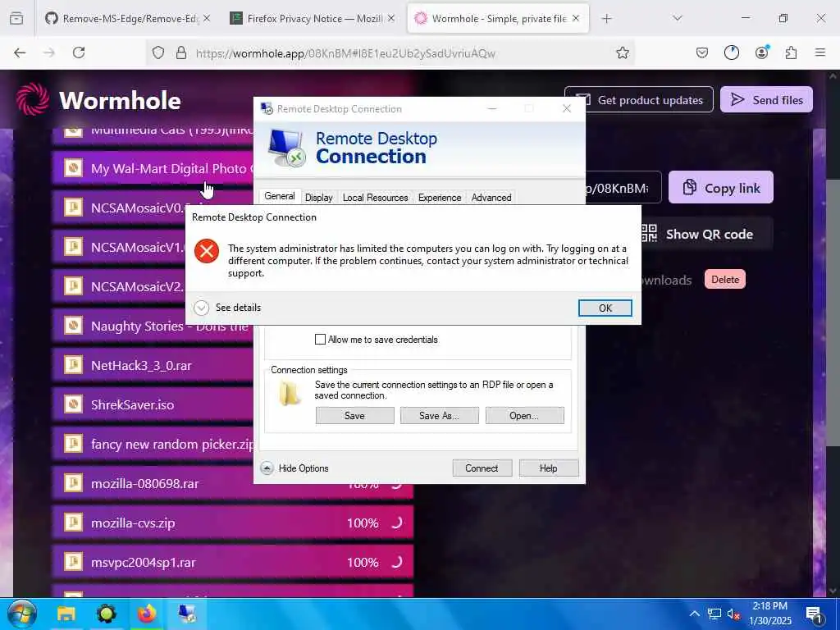The height and width of the screenshot is (630, 840).
Task: Tick Allow me to save credentials checkbox
Action: (320, 339)
